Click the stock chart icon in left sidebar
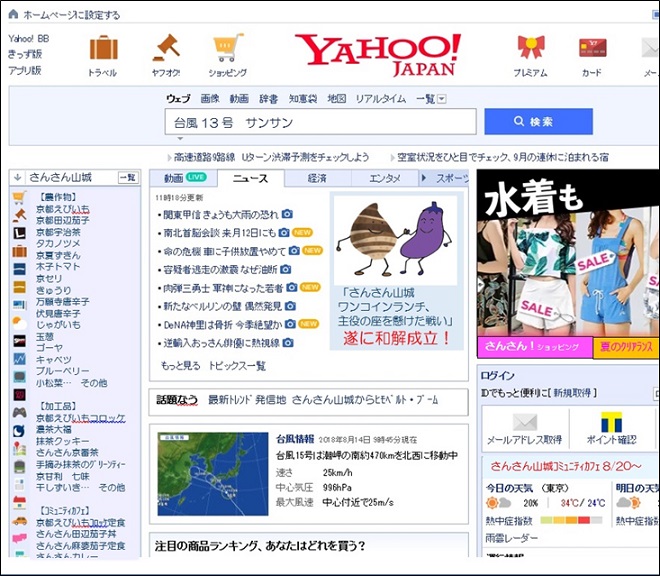Image resolution: width=660 pixels, height=576 pixels. click(x=19, y=359)
